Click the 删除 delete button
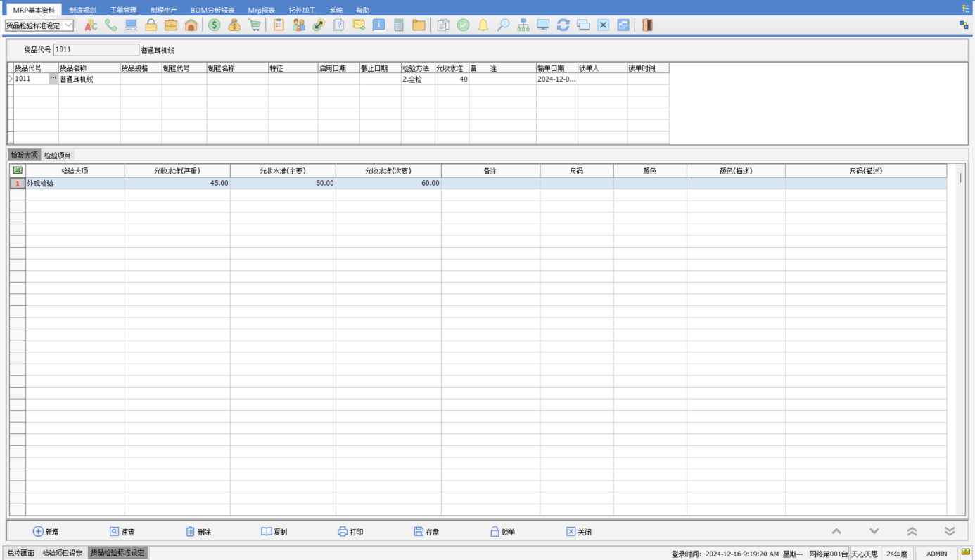The width and height of the screenshot is (975, 560). tap(198, 532)
